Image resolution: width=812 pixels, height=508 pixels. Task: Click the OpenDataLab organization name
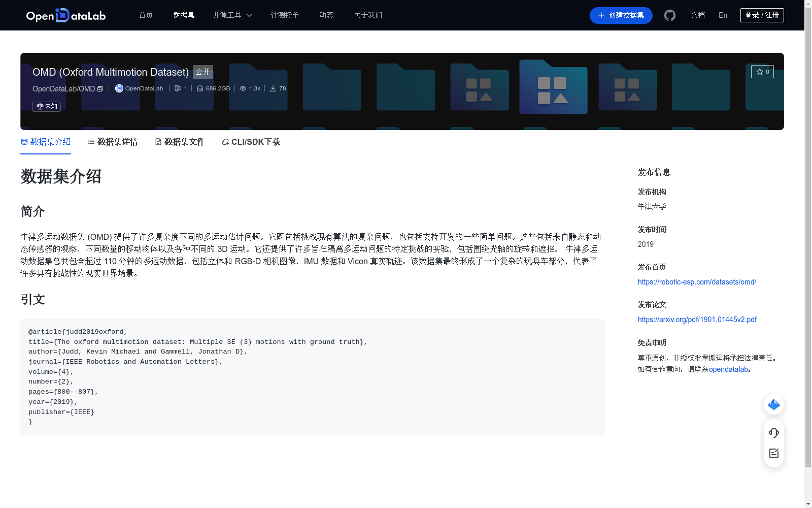[144, 88]
